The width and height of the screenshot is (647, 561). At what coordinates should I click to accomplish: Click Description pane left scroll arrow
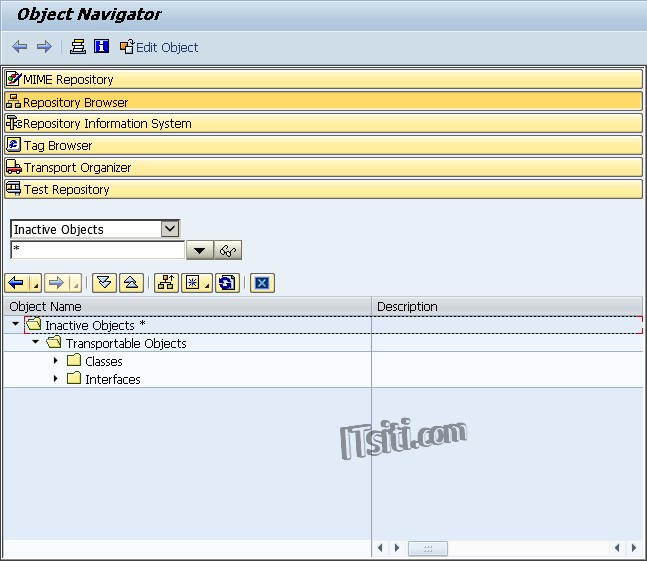(x=380, y=548)
